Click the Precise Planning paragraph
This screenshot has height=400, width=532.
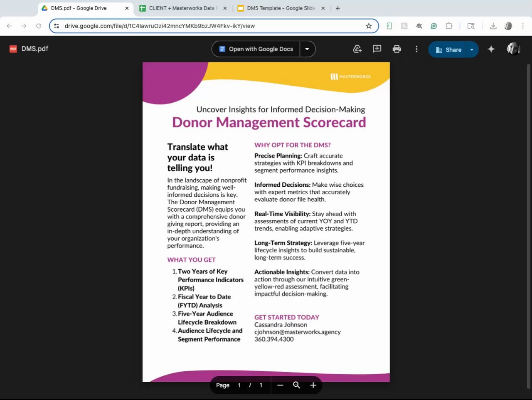303,163
